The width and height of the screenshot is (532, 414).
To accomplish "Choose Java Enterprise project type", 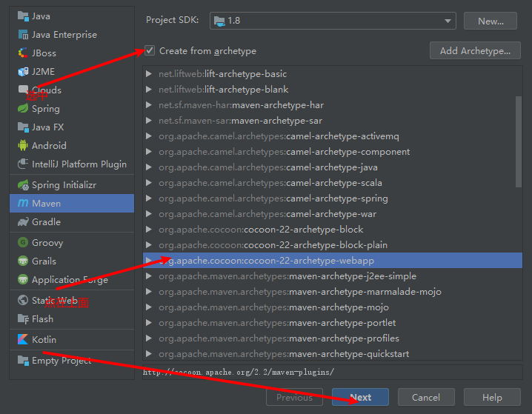I will (x=64, y=35).
